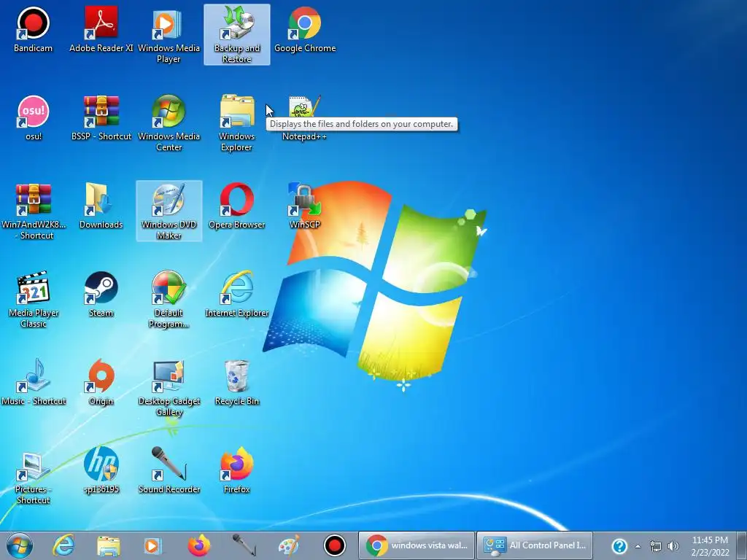This screenshot has width=747, height=560.
Task: Launch Internet Explorer from the taskbar
Action: (x=63, y=545)
